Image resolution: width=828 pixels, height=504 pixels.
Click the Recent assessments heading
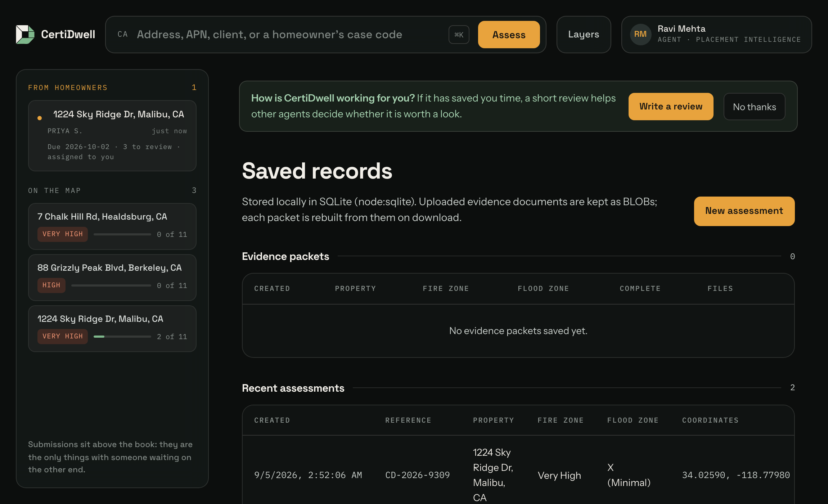pyautogui.click(x=293, y=388)
